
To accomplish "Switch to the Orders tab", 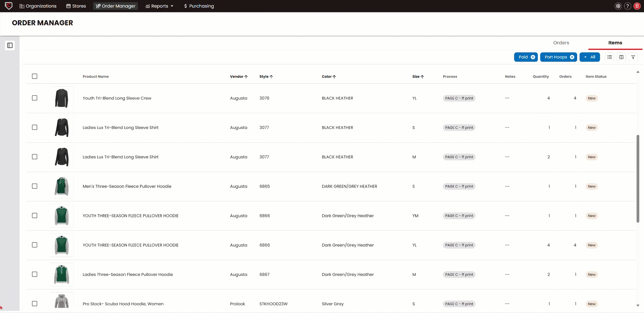I will [x=561, y=43].
